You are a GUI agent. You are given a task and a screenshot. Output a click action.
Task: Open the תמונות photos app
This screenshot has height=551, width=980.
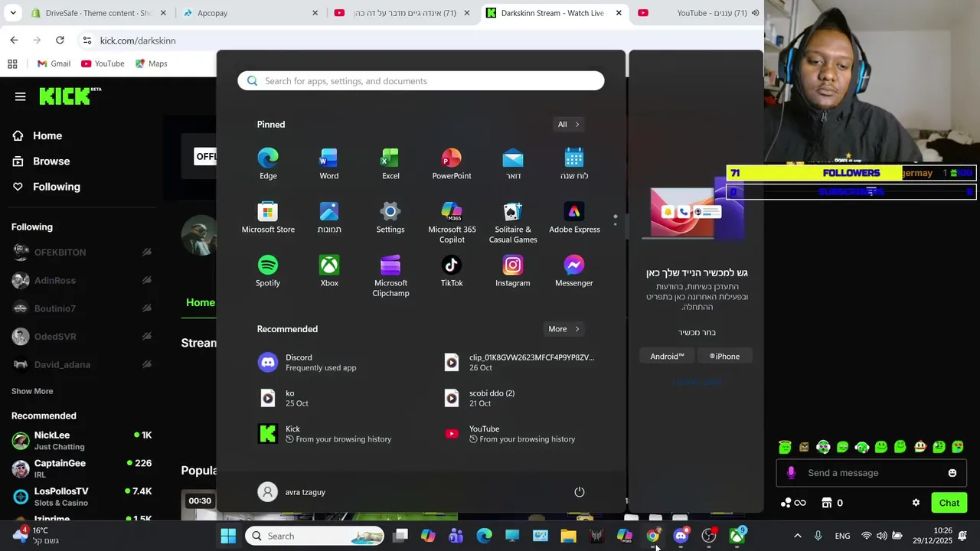tap(329, 217)
